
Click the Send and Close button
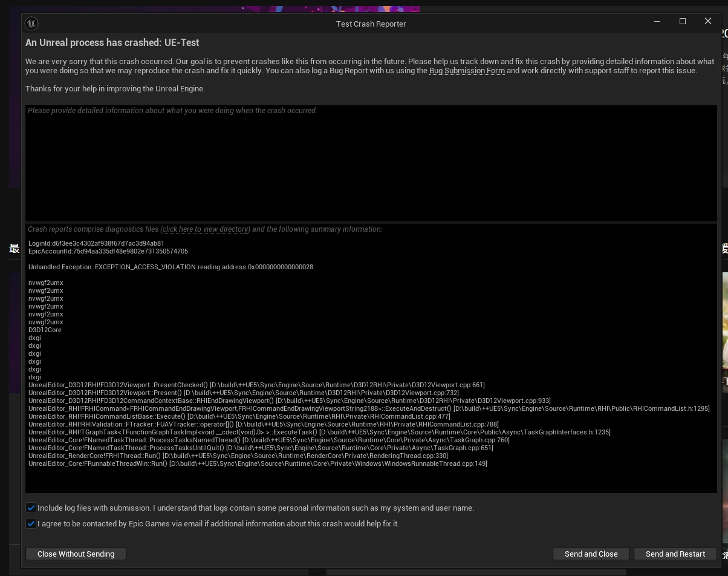coord(591,554)
